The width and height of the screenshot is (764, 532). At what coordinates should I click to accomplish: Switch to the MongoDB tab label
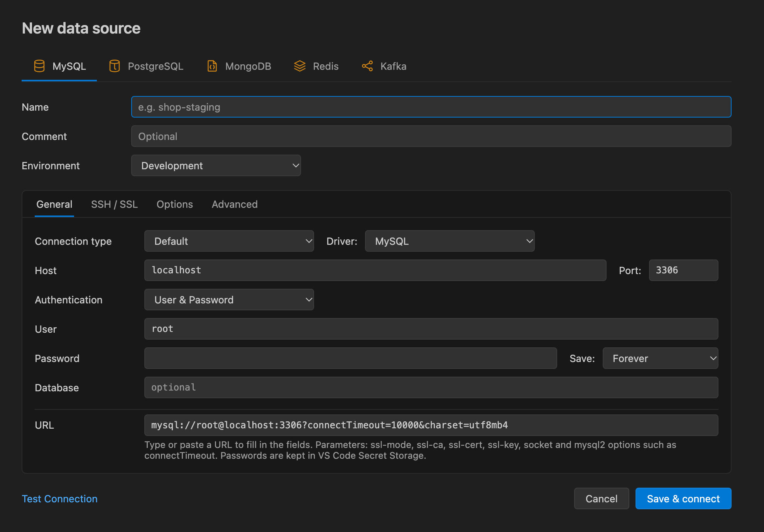coord(248,66)
